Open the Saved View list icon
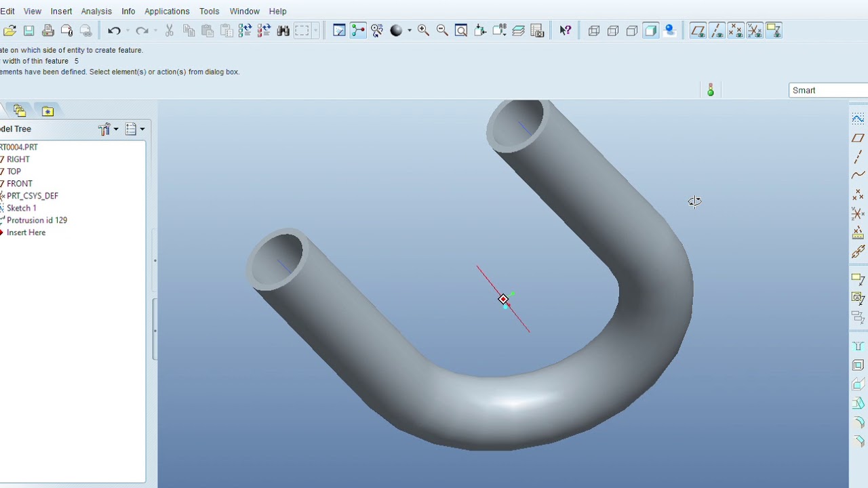 [499, 30]
